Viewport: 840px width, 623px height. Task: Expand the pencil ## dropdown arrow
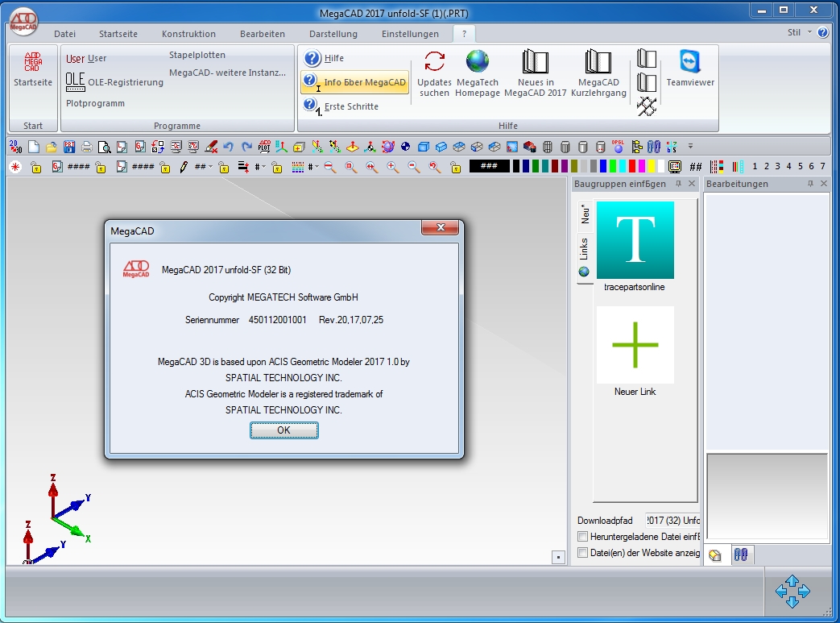(210, 167)
